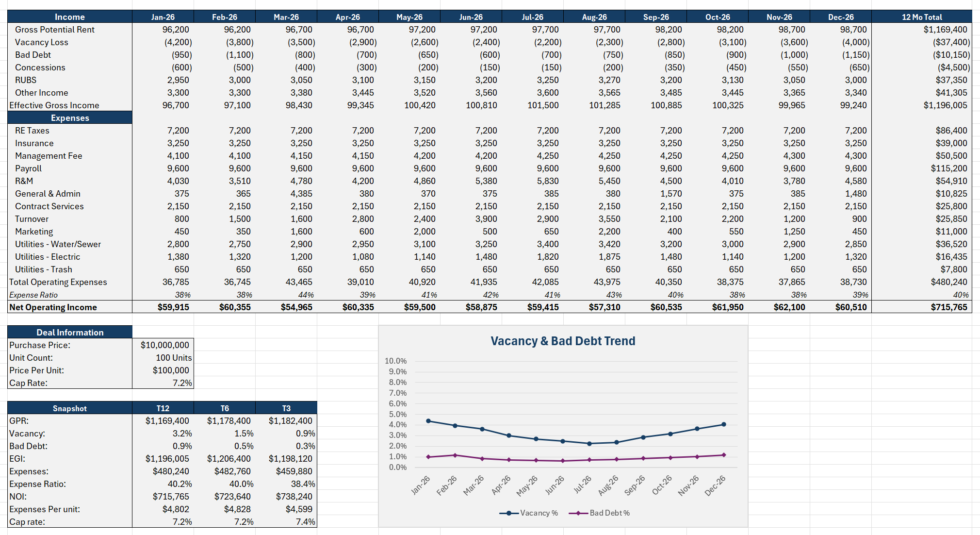Select the T12 column header
This screenshot has height=535, width=980.
click(x=163, y=408)
